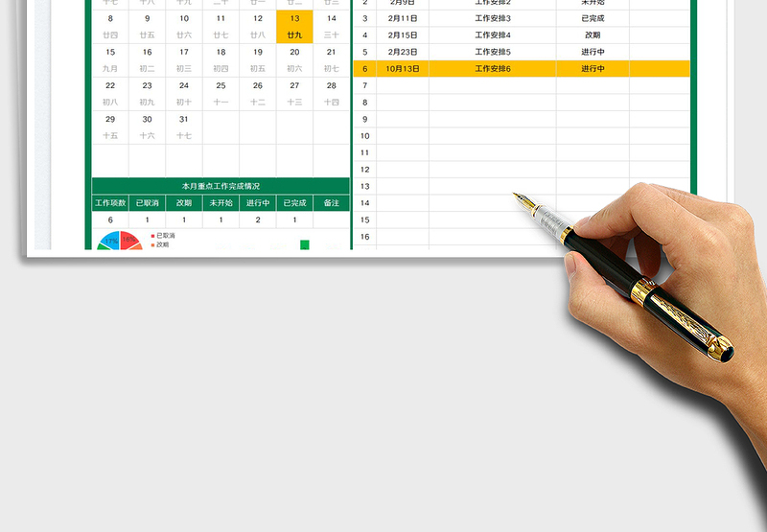Click the 备注 column header
The height and width of the screenshot is (532, 767).
click(x=331, y=203)
